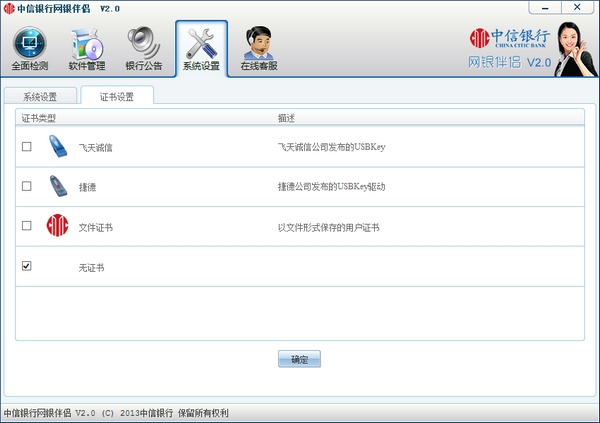The image size is (600, 423).
Task: Open the 全面检测 full scan icon
Action: pos(29,43)
